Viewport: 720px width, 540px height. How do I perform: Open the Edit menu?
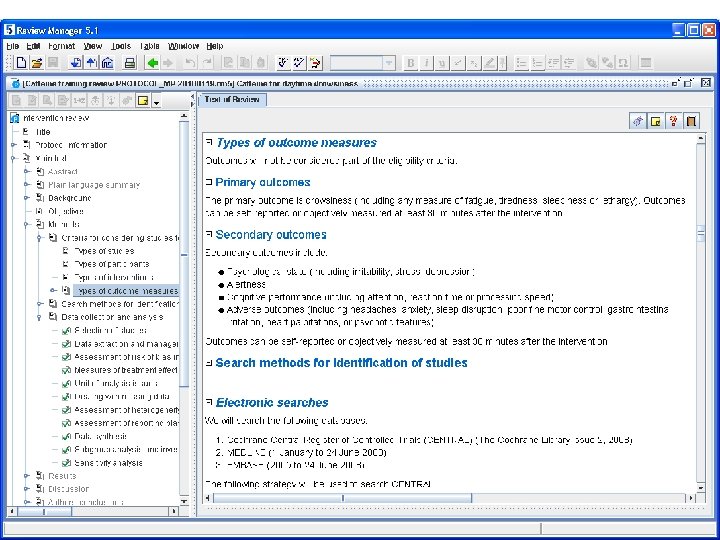33,46
